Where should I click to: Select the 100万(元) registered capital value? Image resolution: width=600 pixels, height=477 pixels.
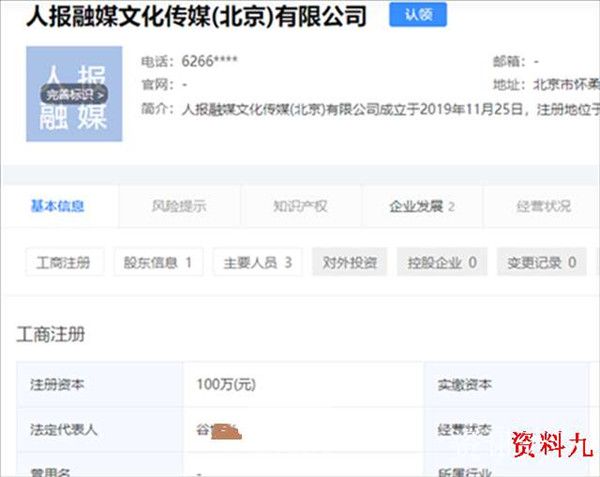coord(226,384)
